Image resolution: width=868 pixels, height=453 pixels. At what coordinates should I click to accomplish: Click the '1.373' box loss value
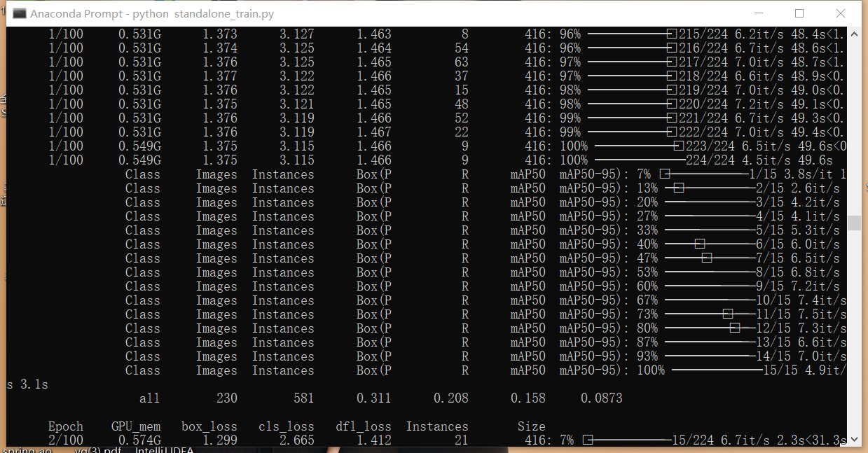pos(220,34)
